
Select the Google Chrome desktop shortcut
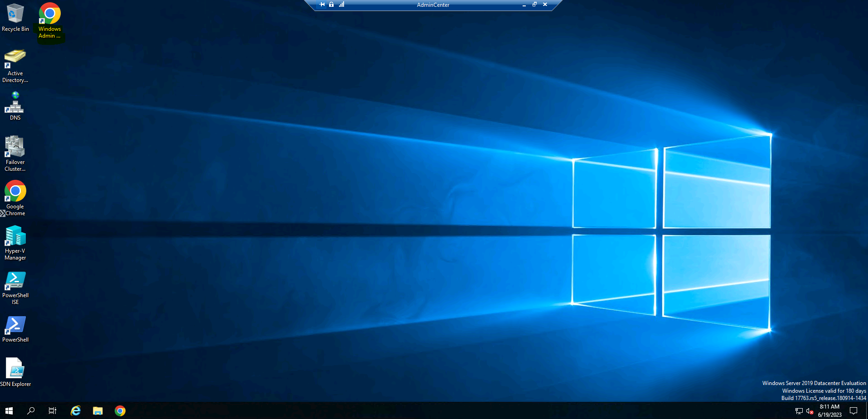(x=15, y=198)
